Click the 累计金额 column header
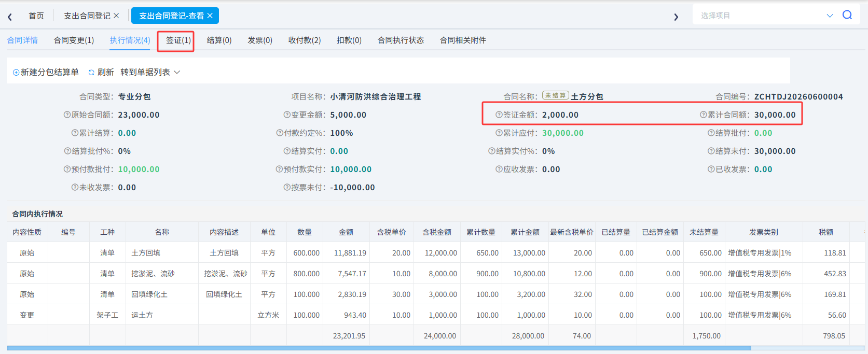The height and width of the screenshot is (354, 868). pos(525,232)
